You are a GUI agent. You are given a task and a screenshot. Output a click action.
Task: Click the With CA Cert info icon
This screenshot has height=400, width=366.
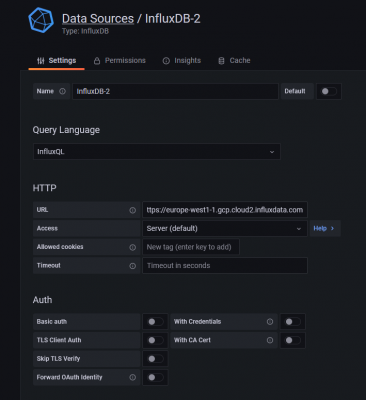click(270, 340)
